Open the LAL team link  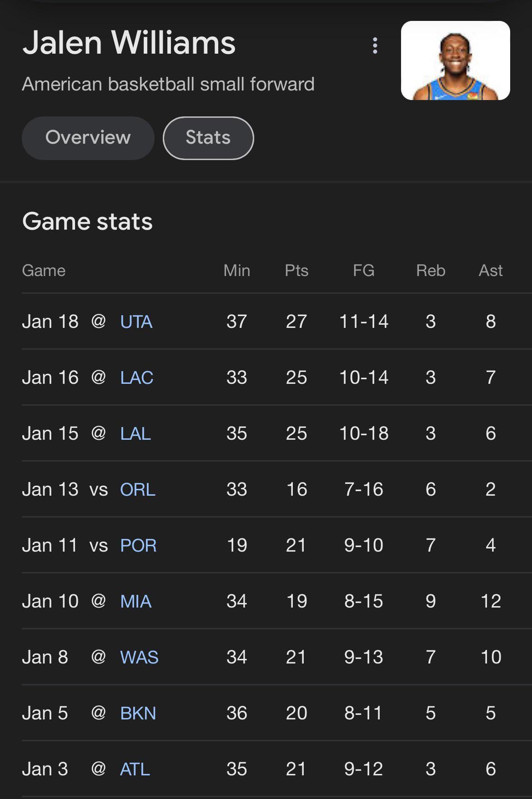coord(135,434)
